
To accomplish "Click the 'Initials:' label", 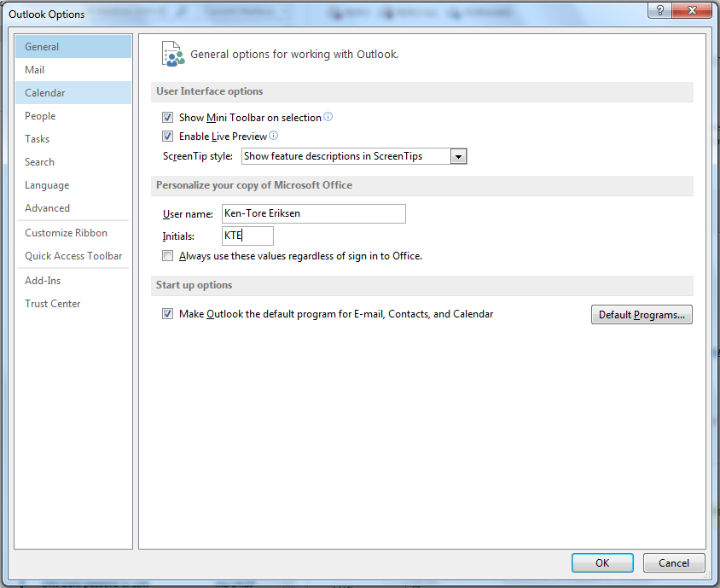I will coord(178,236).
